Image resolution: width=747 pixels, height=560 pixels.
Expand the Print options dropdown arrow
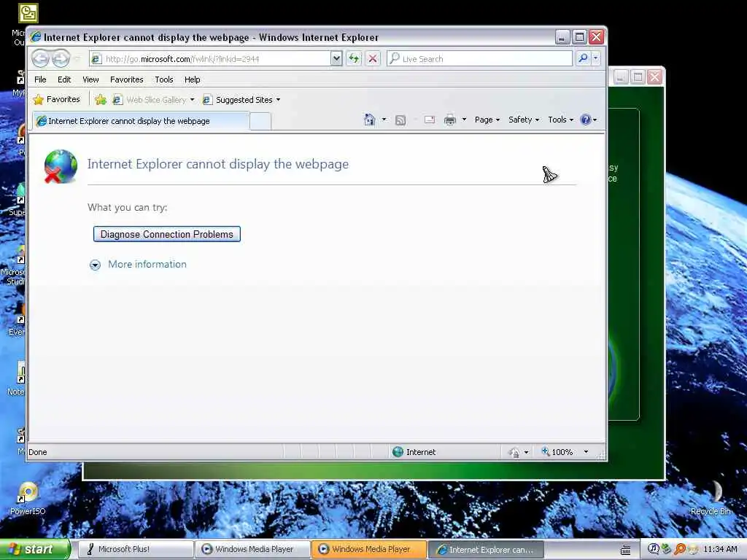pyautogui.click(x=464, y=120)
